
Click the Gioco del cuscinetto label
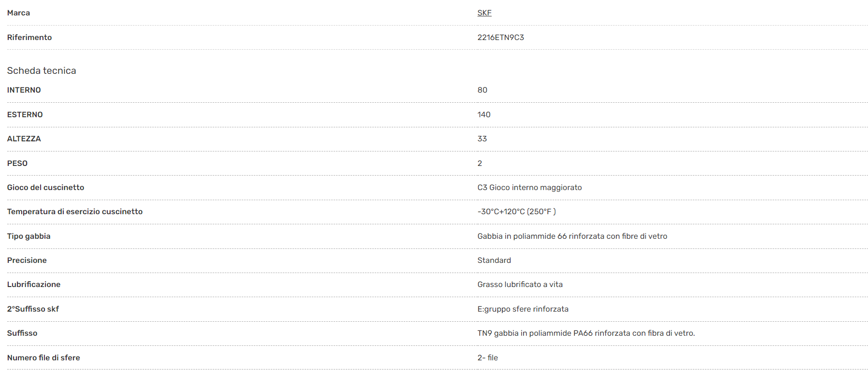[x=45, y=187]
